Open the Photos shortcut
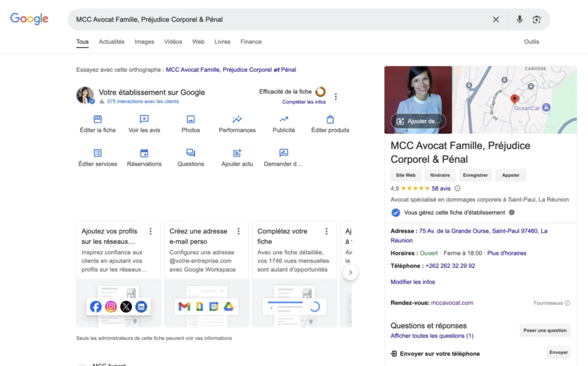The width and height of the screenshot is (588, 366). click(x=191, y=124)
